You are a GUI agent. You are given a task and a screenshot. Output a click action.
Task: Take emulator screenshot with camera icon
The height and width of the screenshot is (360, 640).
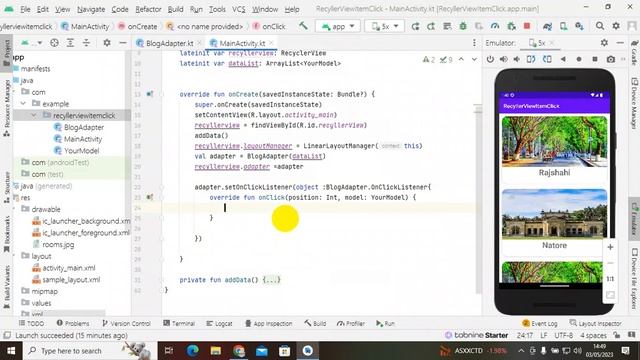(x=611, y=59)
